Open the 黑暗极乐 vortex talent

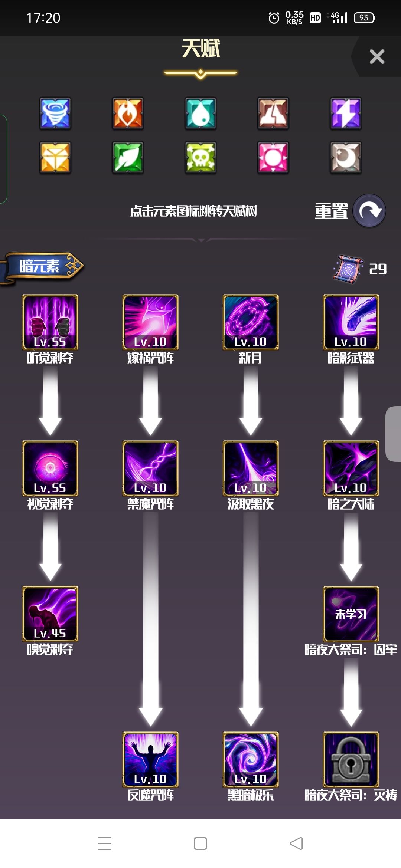click(251, 759)
